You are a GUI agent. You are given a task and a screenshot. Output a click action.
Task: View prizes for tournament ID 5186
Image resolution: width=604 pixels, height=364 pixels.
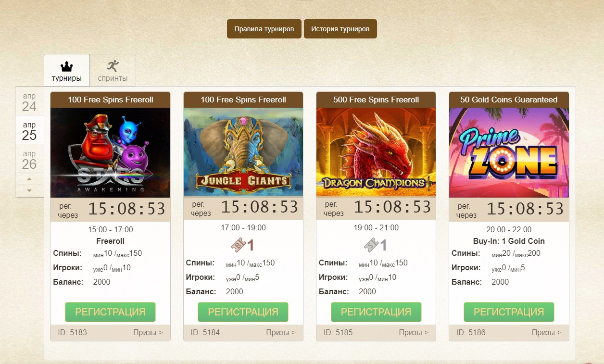coord(546,332)
